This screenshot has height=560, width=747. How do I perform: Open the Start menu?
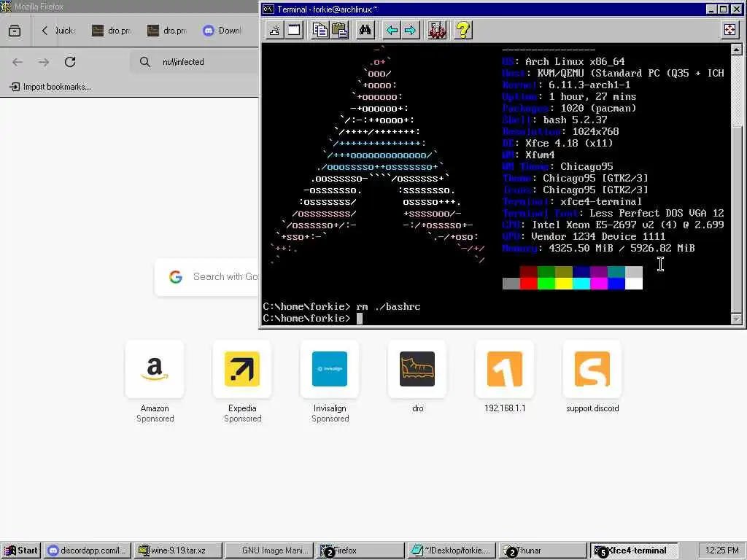pos(20,551)
